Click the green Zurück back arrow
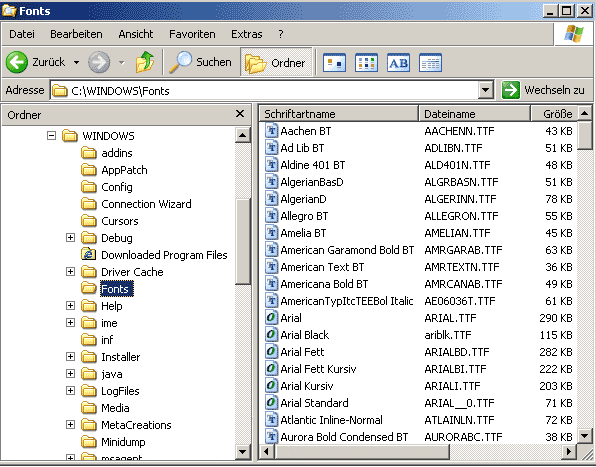This screenshot has width=596, height=467. [x=17, y=62]
